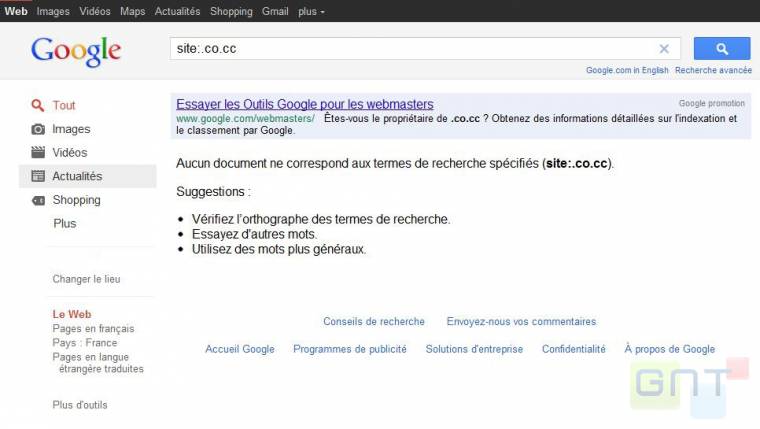Filter by Pays : France
The height and width of the screenshot is (429, 760).
click(85, 343)
